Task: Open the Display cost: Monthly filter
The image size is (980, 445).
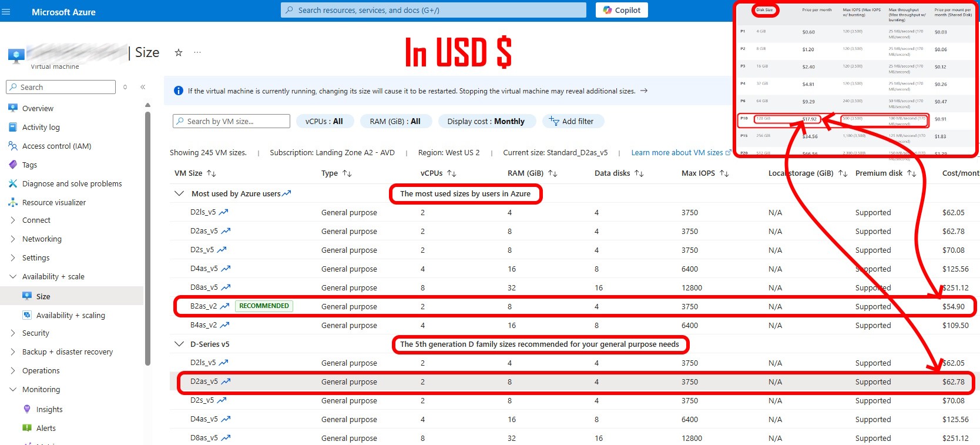Action: pos(486,121)
